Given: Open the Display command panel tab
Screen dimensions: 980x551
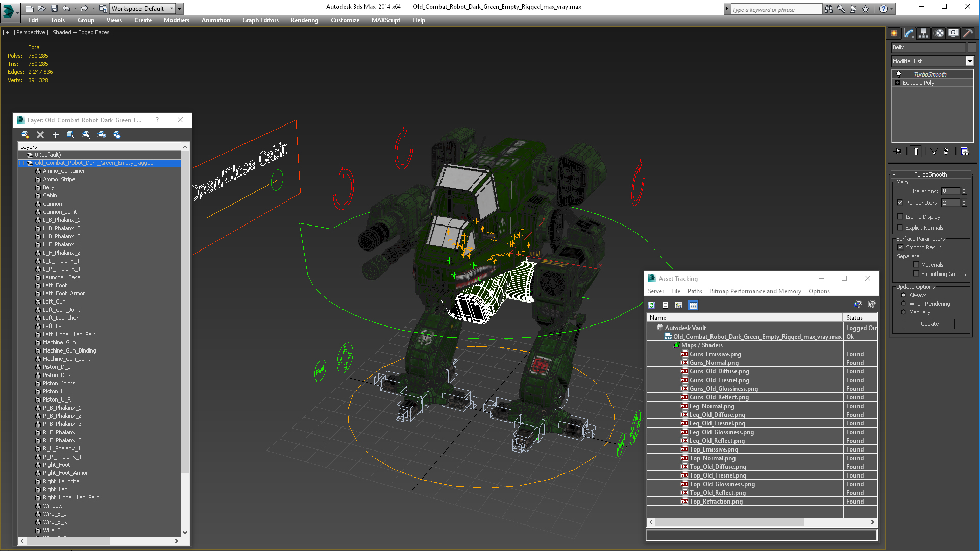Looking at the screenshot, I should click(953, 33).
